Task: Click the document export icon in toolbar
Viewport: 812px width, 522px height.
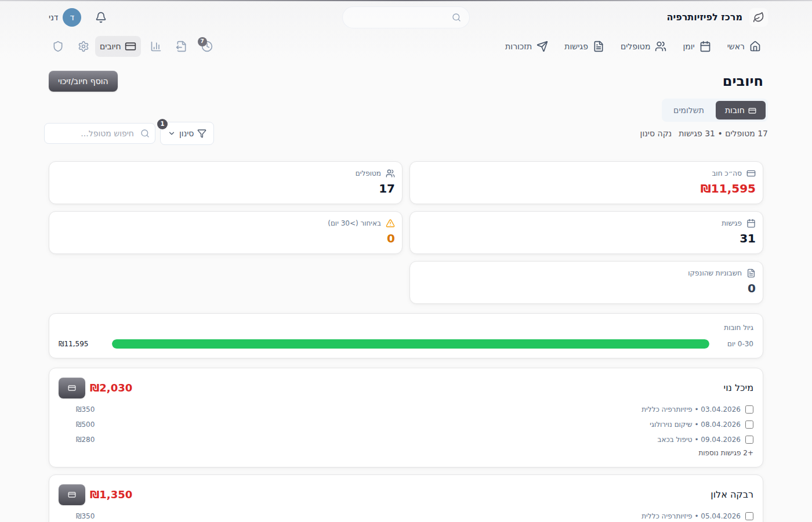Action: click(x=181, y=46)
